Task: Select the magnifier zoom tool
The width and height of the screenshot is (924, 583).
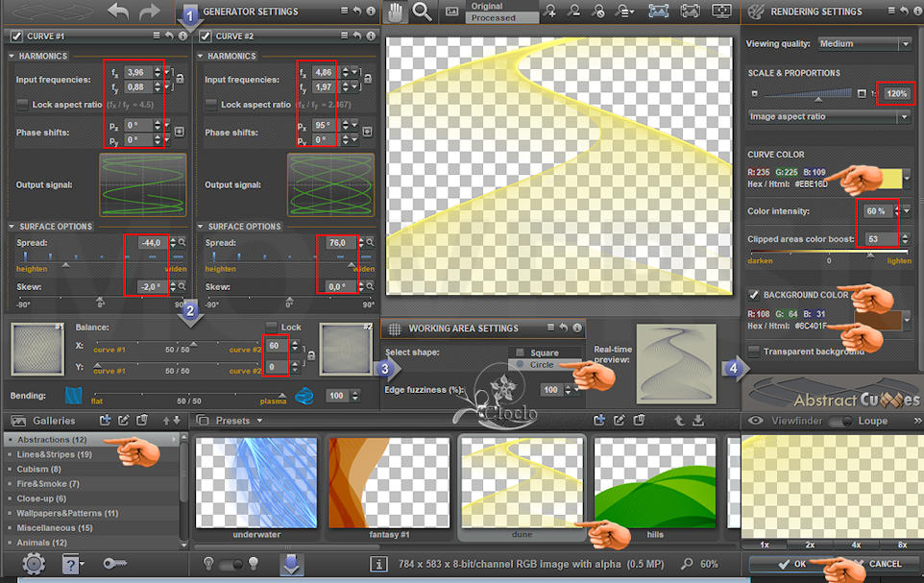Action: (422, 12)
